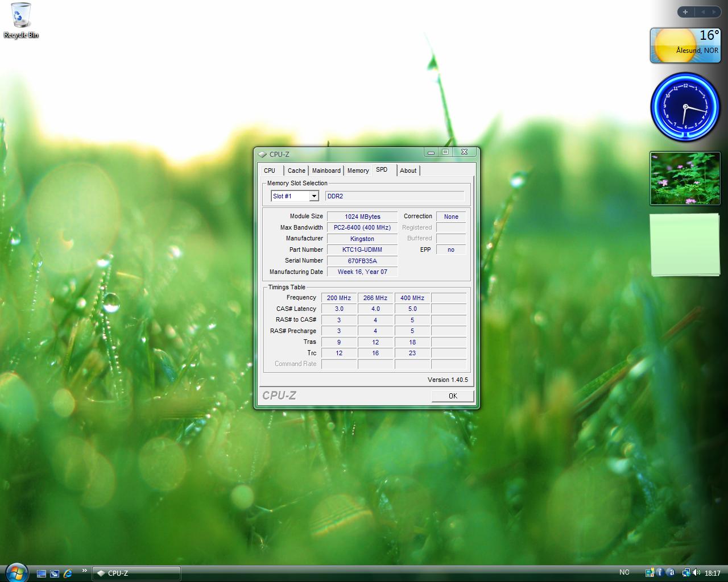Click the CPU-Z title bar icon
728x582 pixels.
[x=262, y=154]
